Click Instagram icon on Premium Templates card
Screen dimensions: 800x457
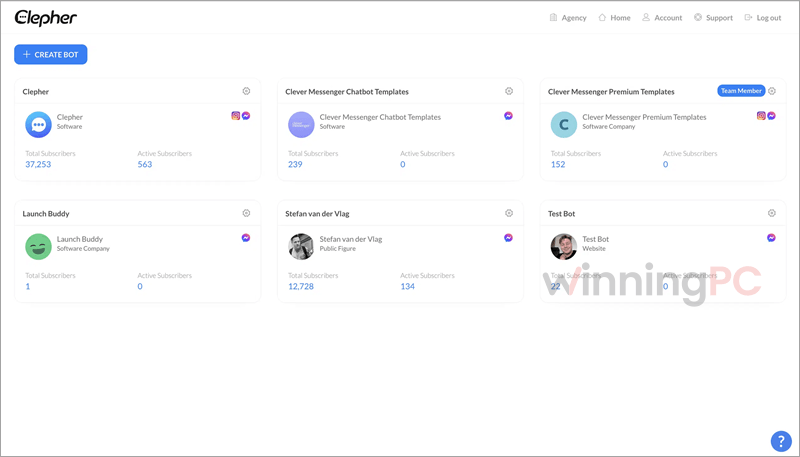click(x=761, y=116)
